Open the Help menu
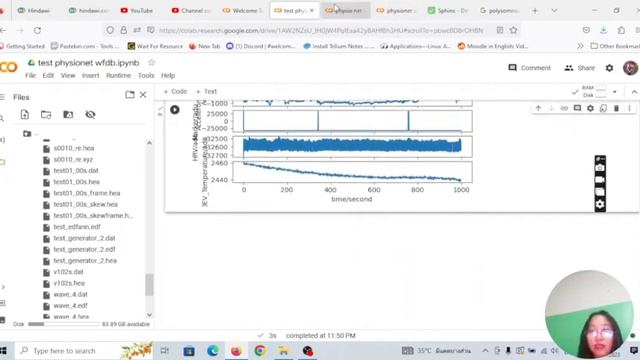The width and height of the screenshot is (640, 360). click(x=168, y=76)
